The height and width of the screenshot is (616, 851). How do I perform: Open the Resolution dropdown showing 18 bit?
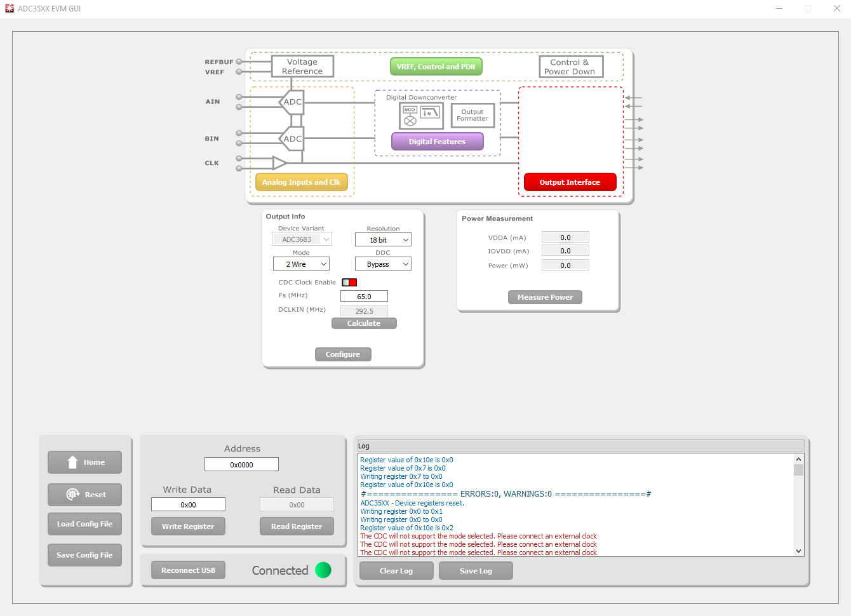(x=382, y=240)
